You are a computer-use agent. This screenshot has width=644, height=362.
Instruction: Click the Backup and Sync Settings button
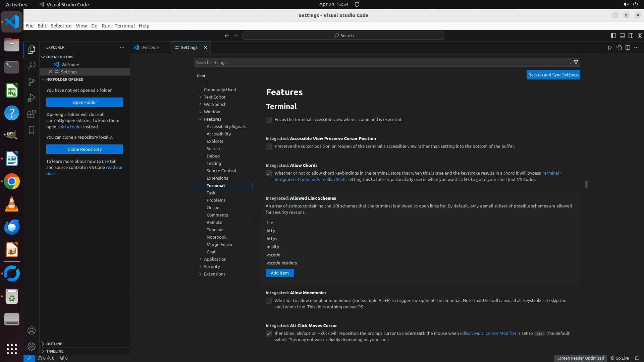pos(553,75)
